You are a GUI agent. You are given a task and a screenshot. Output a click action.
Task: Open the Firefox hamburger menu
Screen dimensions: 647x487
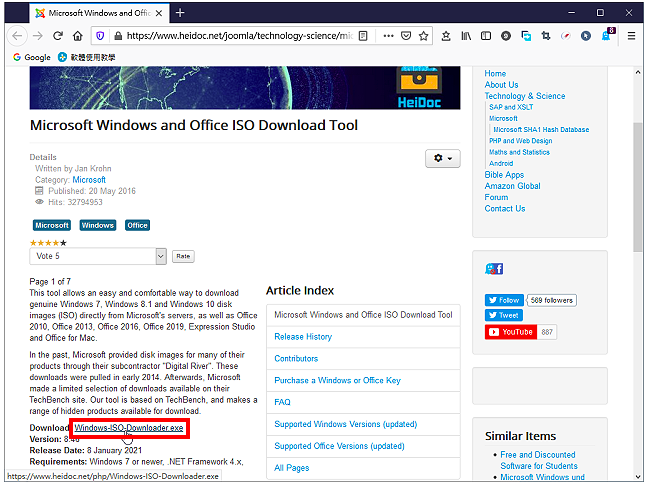point(631,36)
